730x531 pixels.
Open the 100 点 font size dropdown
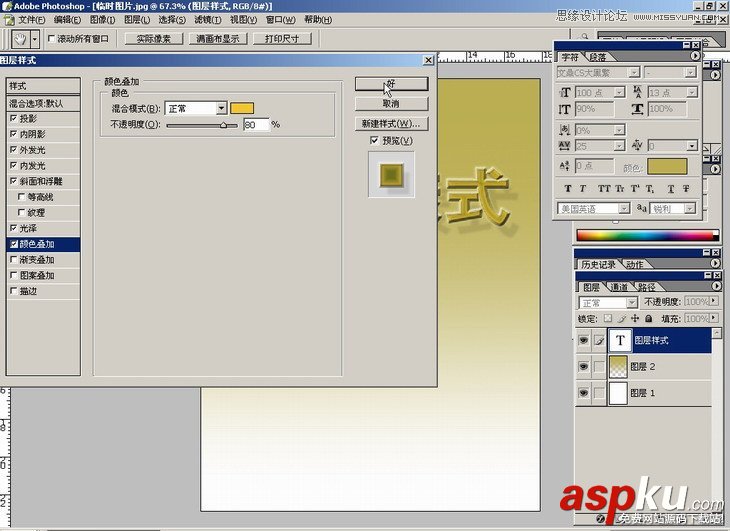(619, 93)
